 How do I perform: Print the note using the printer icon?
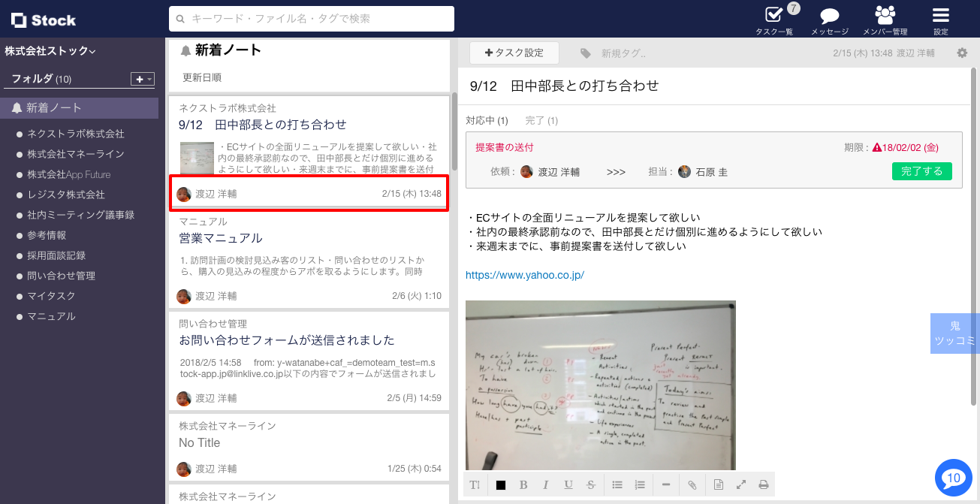pyautogui.click(x=763, y=485)
